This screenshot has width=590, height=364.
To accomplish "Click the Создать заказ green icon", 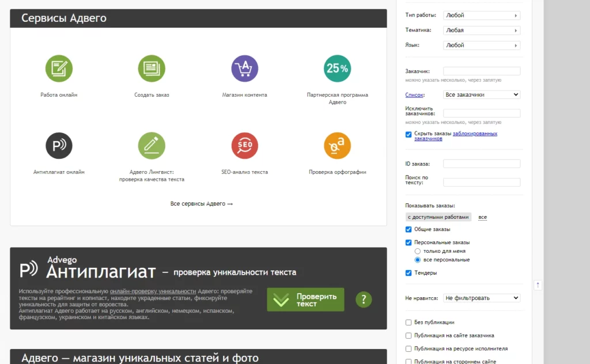I will pyautogui.click(x=152, y=69).
